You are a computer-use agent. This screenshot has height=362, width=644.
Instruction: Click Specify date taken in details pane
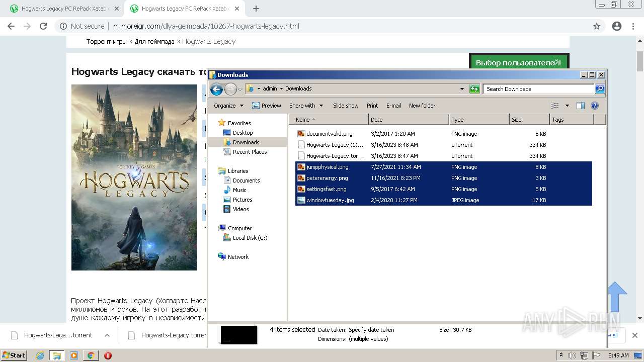click(371, 330)
